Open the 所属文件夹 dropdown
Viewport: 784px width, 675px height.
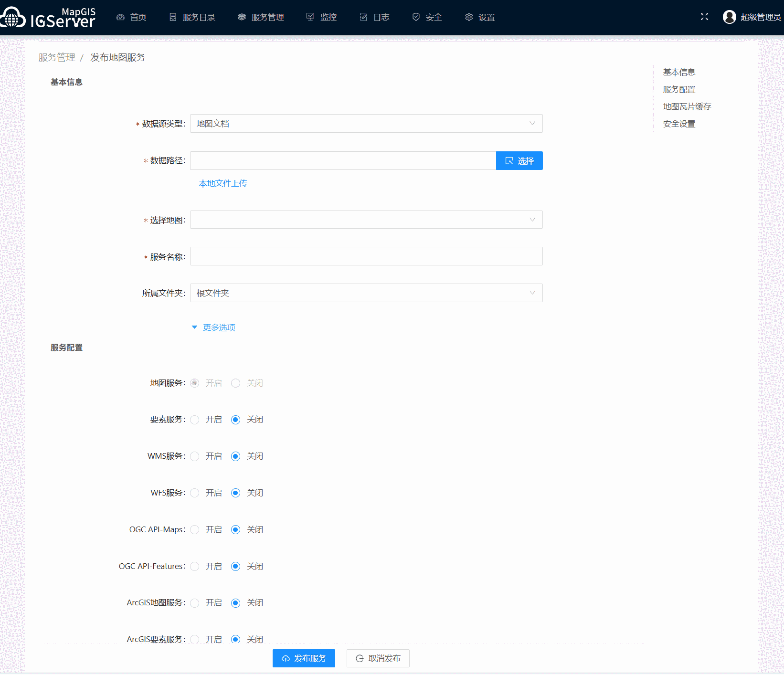pyautogui.click(x=366, y=293)
